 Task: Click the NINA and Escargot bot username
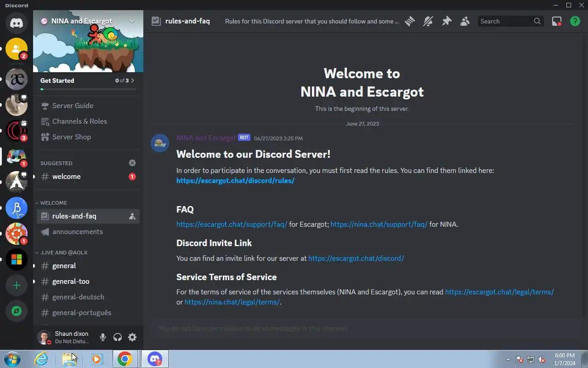click(x=206, y=138)
